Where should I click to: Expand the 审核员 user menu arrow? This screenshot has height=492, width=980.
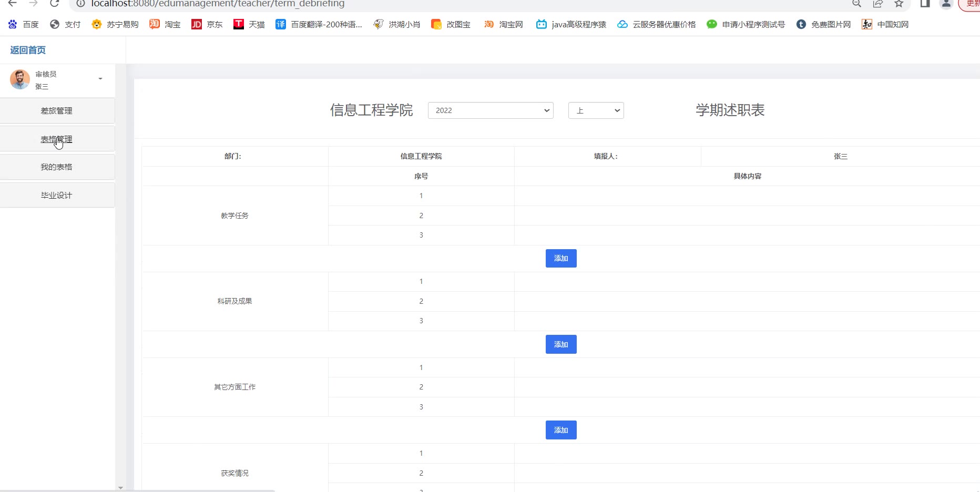point(100,79)
